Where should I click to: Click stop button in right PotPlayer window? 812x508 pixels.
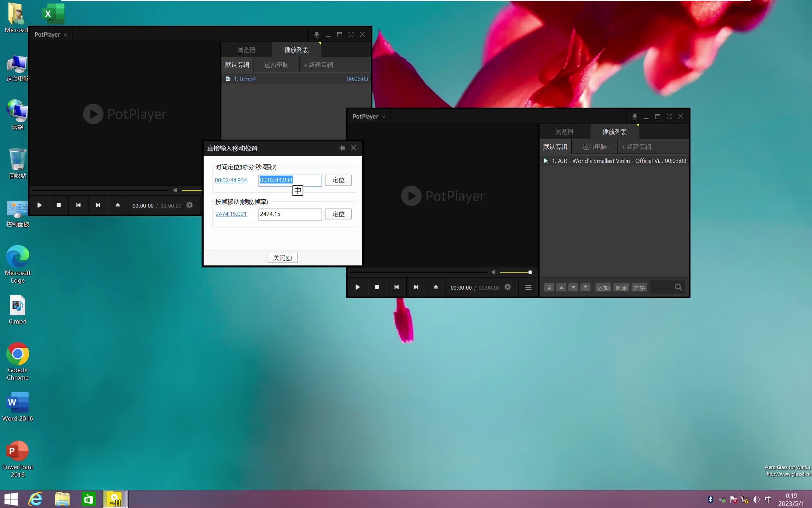pyautogui.click(x=377, y=287)
